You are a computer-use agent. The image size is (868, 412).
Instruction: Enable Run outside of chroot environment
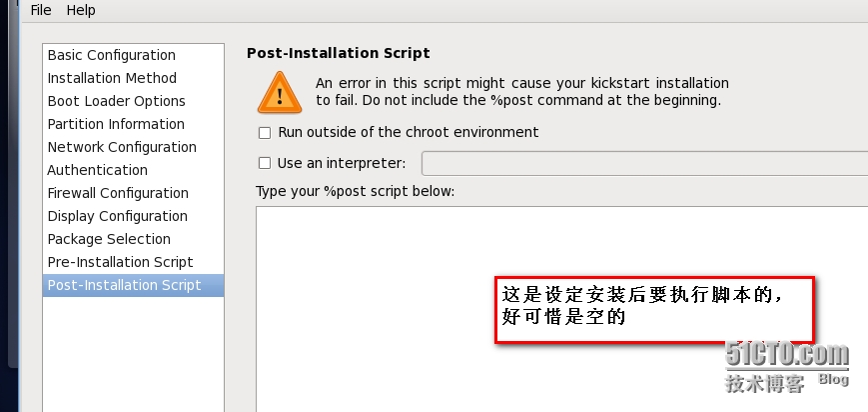(265, 132)
